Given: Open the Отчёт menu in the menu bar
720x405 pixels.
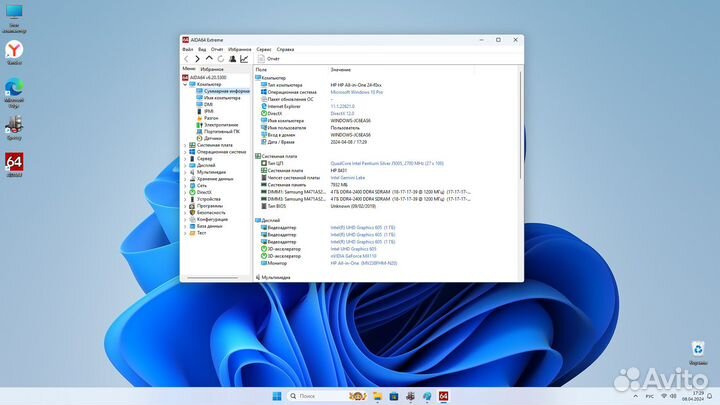Looking at the screenshot, I should pyautogui.click(x=217, y=49).
